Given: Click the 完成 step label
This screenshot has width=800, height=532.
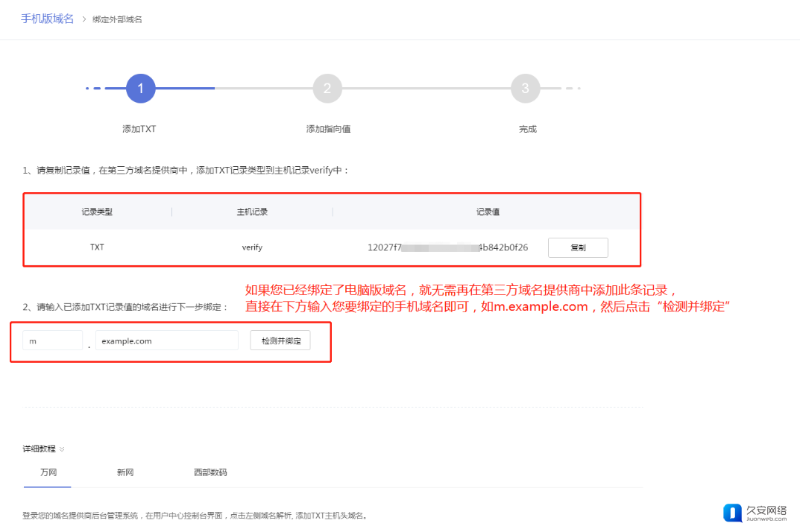Looking at the screenshot, I should click(x=527, y=129).
